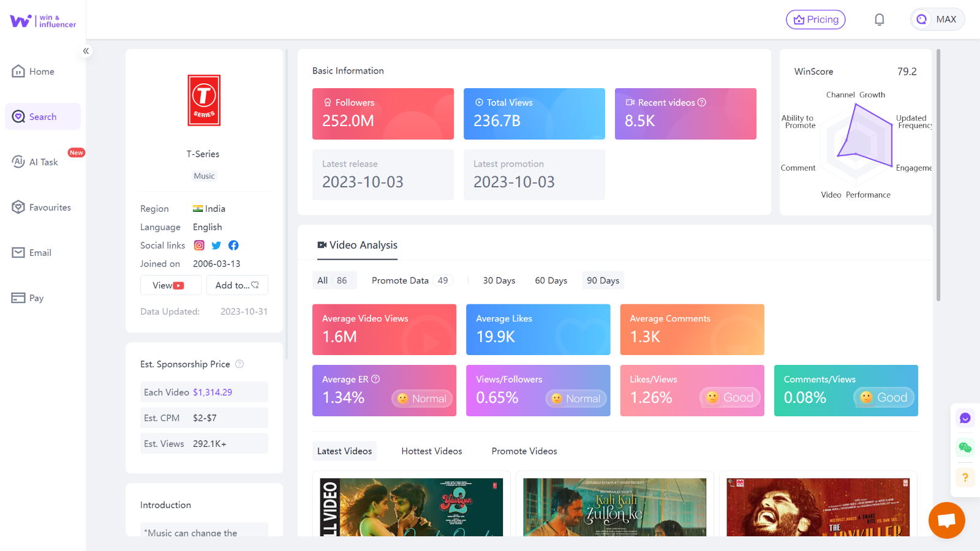Open T-Series Twitter social link

[x=216, y=245]
